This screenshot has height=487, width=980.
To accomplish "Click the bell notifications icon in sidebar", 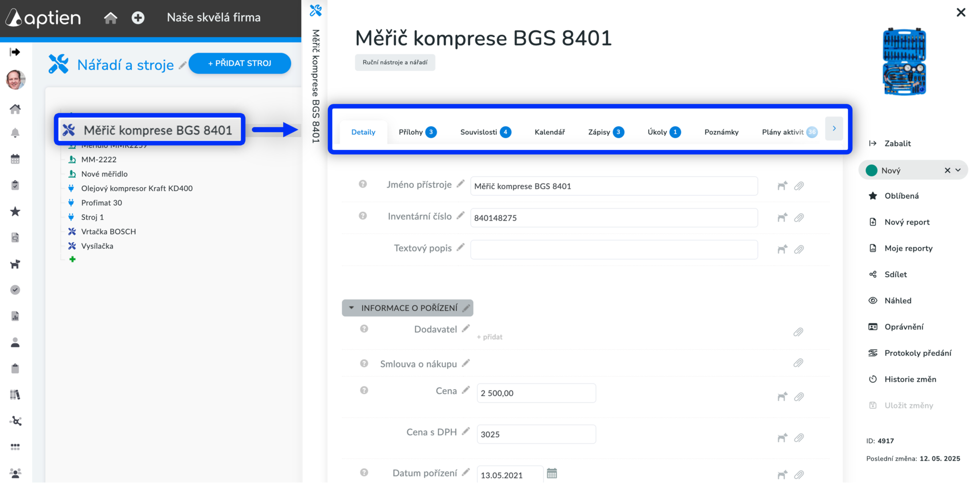I will [15, 133].
